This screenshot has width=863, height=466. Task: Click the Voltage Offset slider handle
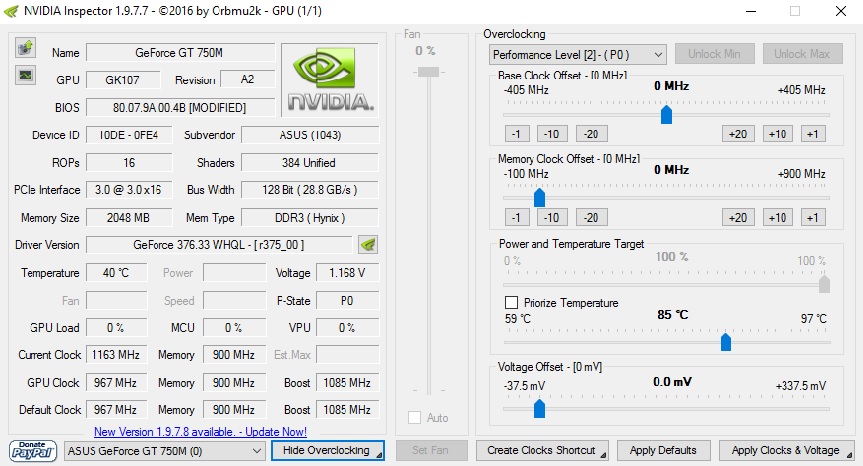(539, 409)
